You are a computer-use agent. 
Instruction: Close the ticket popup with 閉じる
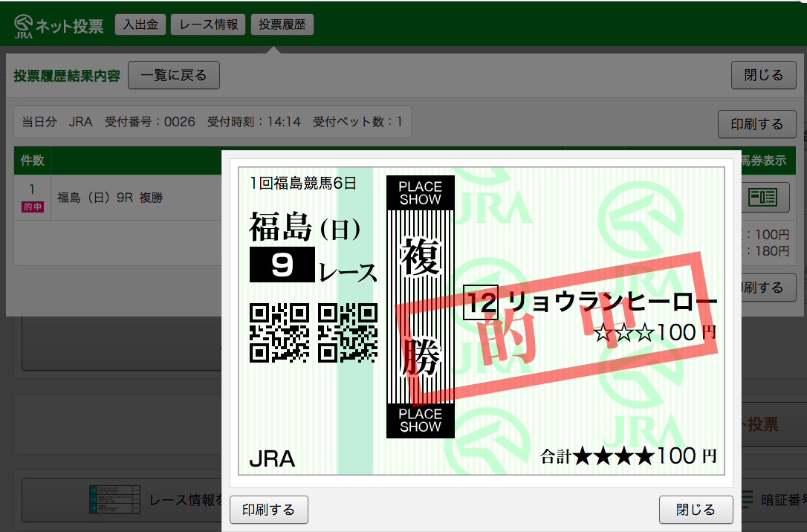click(696, 510)
